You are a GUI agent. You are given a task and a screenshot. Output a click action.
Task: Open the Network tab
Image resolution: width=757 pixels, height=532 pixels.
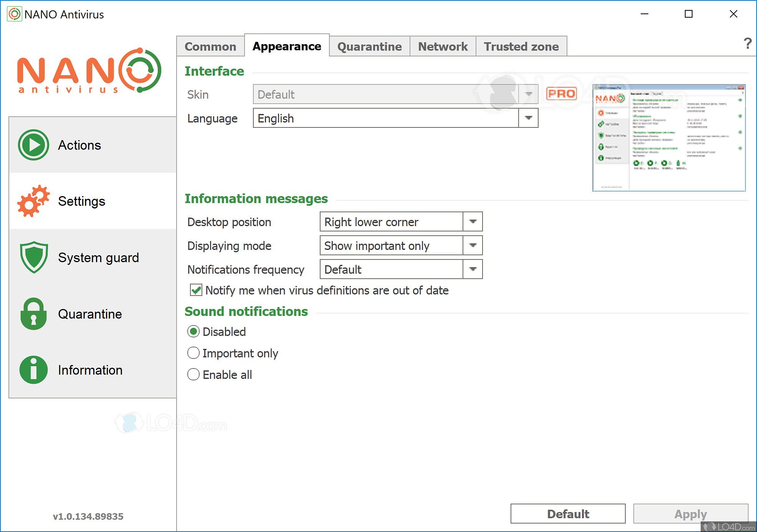point(443,46)
